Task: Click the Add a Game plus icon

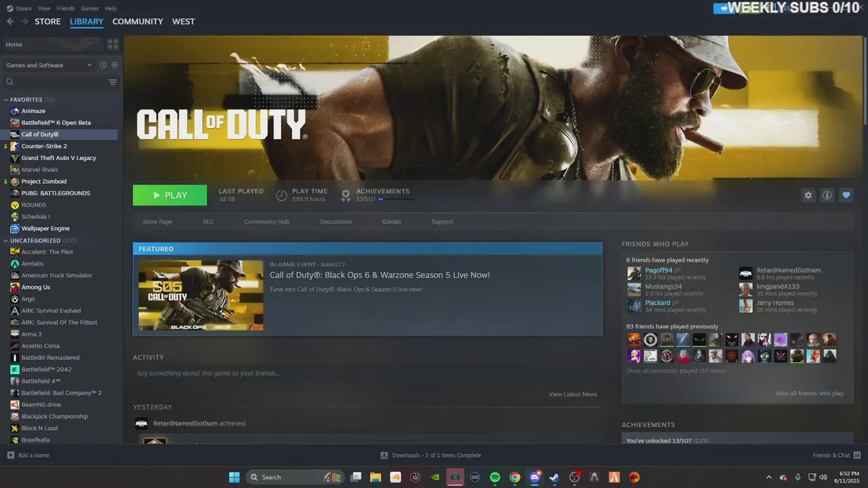Action: tap(10, 455)
